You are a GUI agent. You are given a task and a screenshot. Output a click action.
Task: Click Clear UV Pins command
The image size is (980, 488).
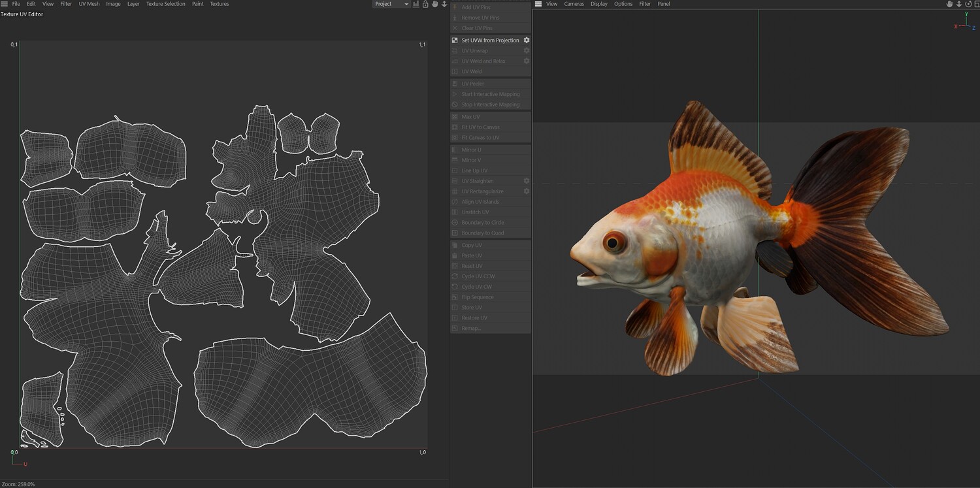click(491, 28)
